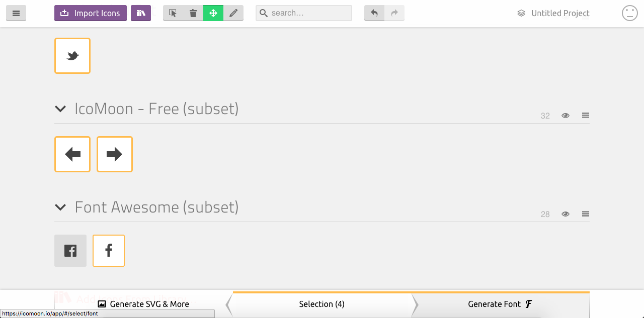Collapse the IcoMoon Free subset section
The image size is (644, 318).
tap(60, 109)
